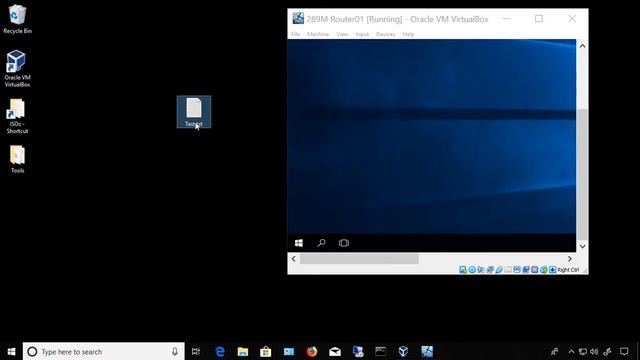The width and height of the screenshot is (640, 360).
Task: Click the VM window scroll down arrow
Action: 582,246
